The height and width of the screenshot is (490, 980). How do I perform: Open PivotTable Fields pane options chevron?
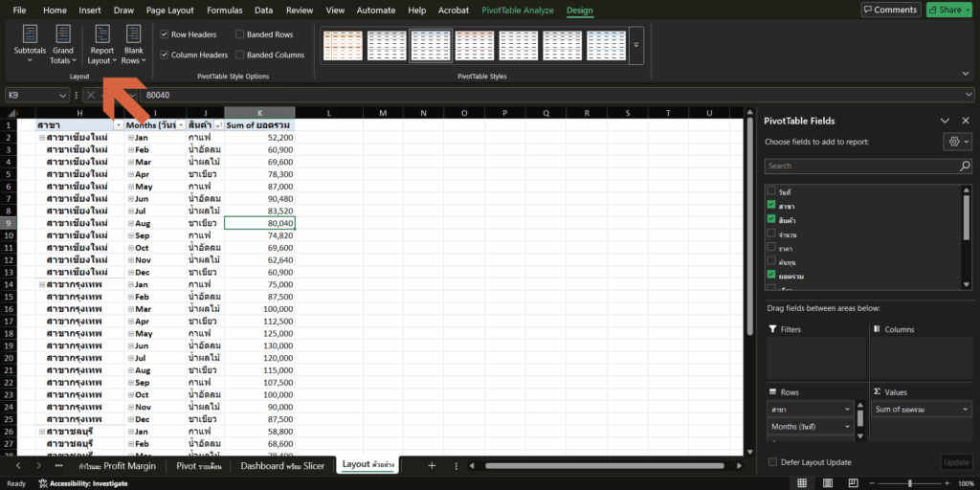[x=945, y=121]
